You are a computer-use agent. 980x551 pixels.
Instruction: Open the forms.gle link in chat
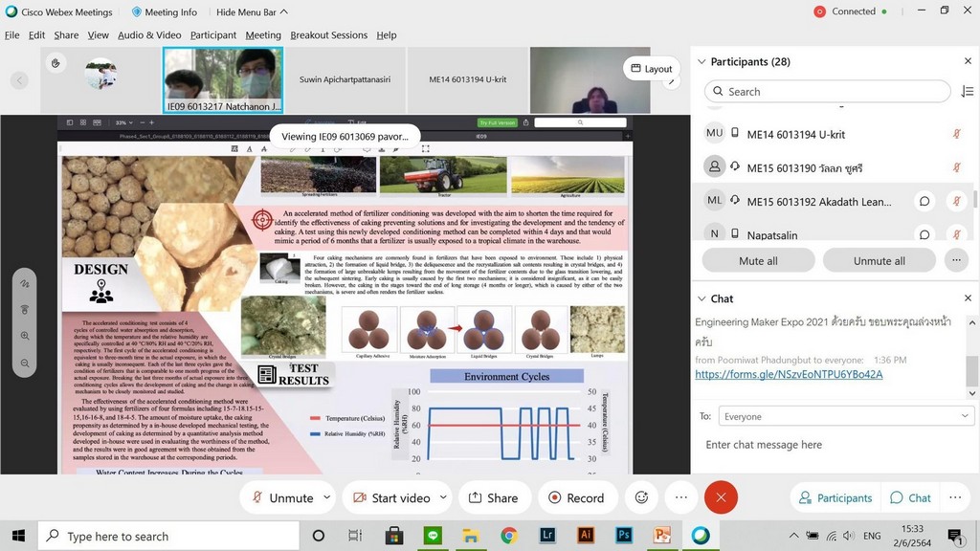pos(789,374)
